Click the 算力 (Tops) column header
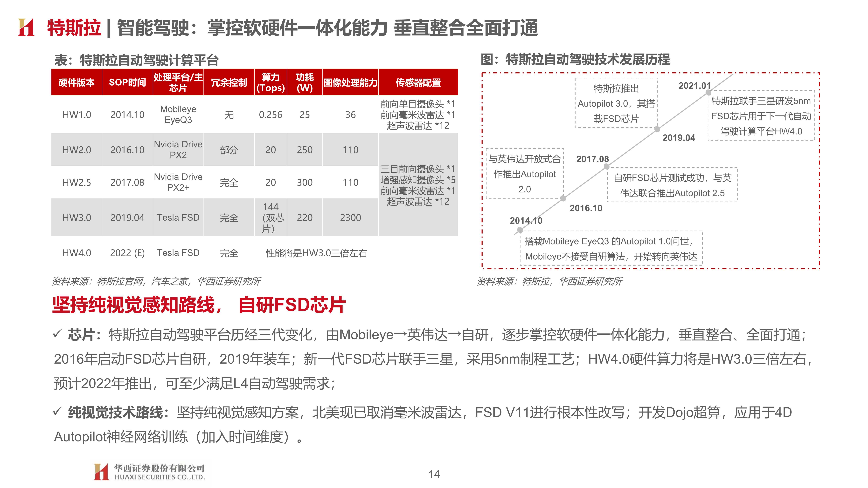This screenshot has width=868, height=488. (x=271, y=82)
